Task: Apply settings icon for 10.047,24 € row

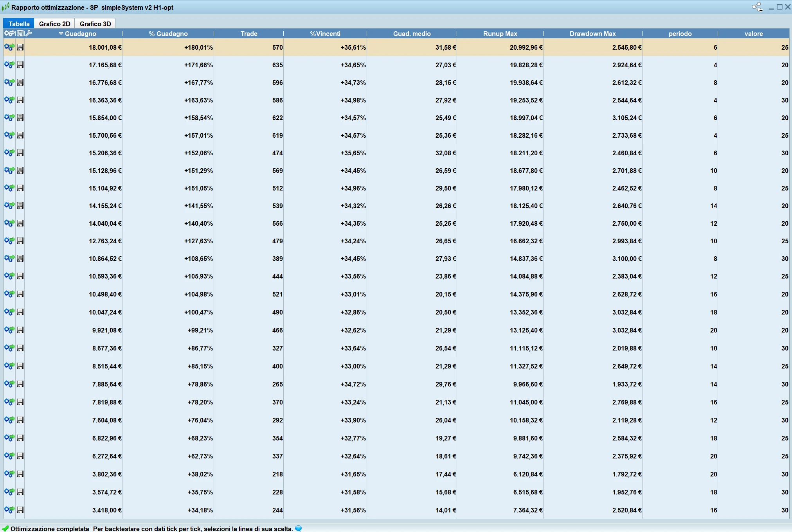Action: (9, 312)
